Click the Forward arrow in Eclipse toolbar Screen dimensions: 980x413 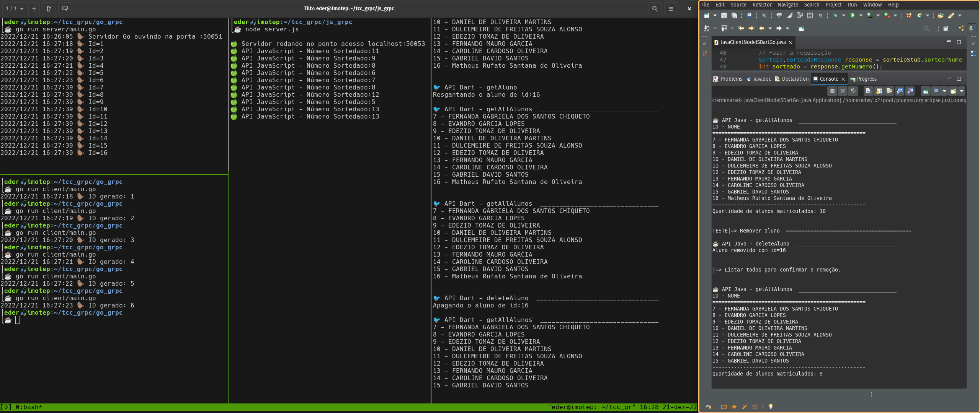tap(779, 28)
